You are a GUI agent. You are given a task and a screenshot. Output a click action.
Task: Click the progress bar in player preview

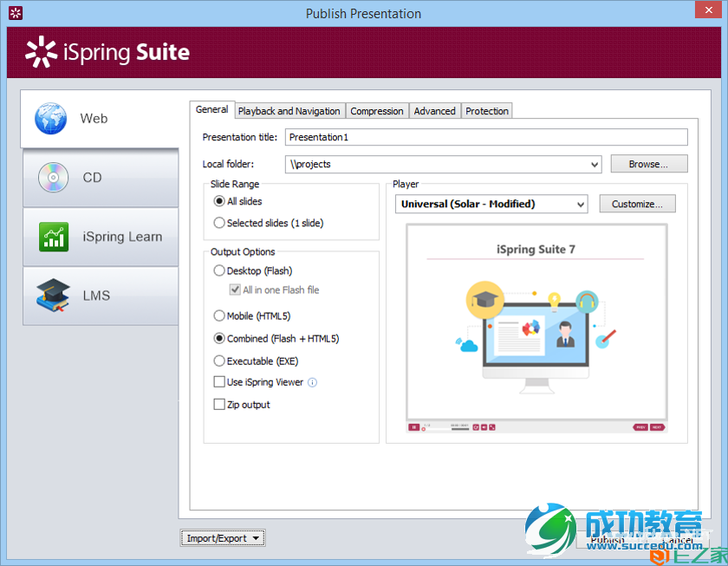(x=445, y=429)
